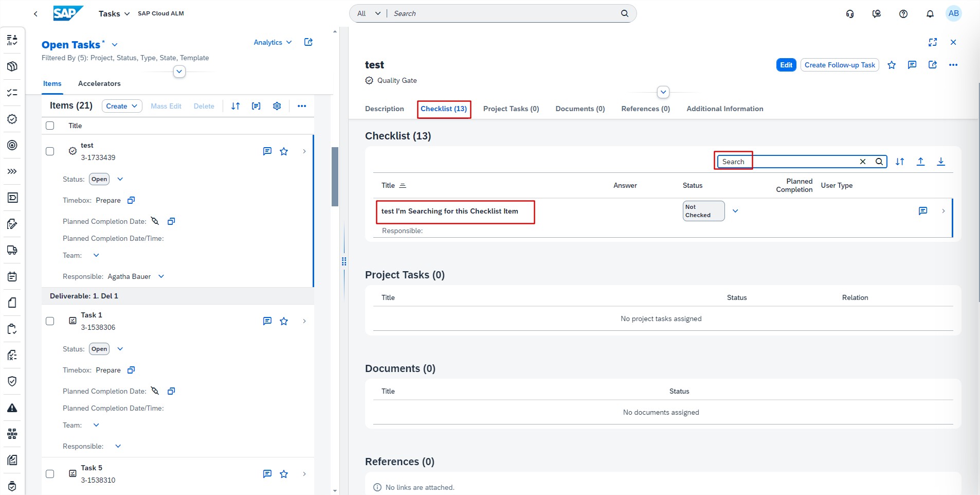Click the notifications bell icon
980x495 pixels.
(930, 14)
